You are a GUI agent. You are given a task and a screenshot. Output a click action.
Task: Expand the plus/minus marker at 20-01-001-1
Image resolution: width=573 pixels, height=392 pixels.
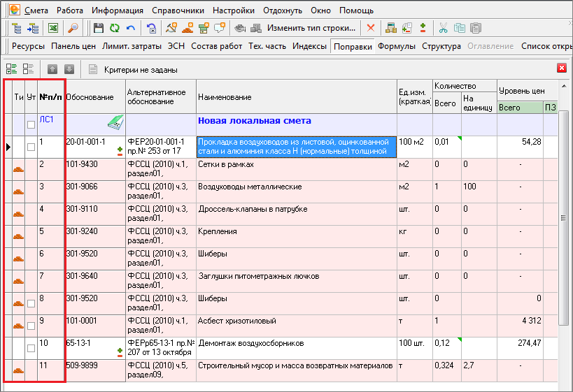click(x=120, y=151)
